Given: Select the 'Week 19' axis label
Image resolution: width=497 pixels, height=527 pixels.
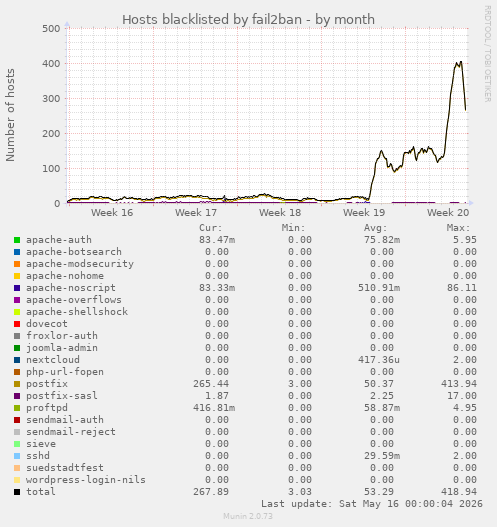Looking at the screenshot, I should pos(364,212).
